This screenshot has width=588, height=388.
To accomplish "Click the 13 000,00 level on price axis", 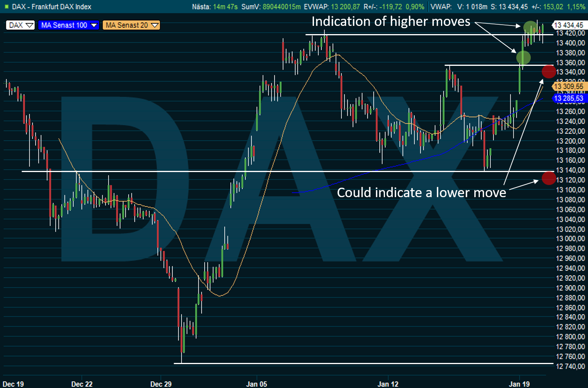I will [570, 239].
